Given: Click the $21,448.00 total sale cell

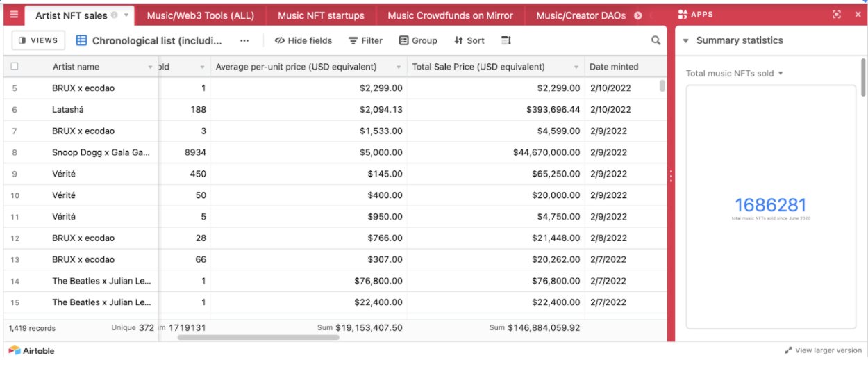Looking at the screenshot, I should pos(496,238).
